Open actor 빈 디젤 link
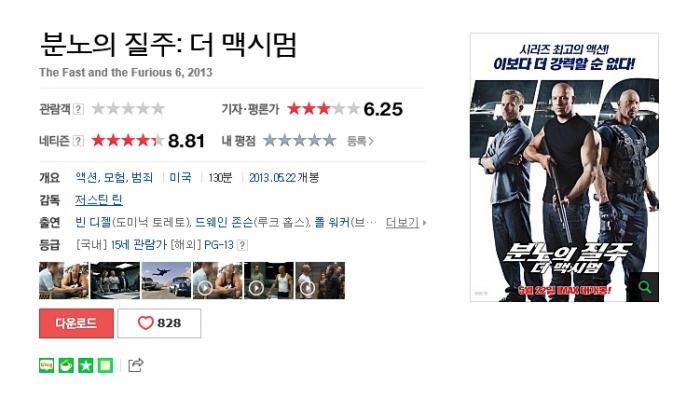Viewport: 700px width, 412px height. [93, 222]
